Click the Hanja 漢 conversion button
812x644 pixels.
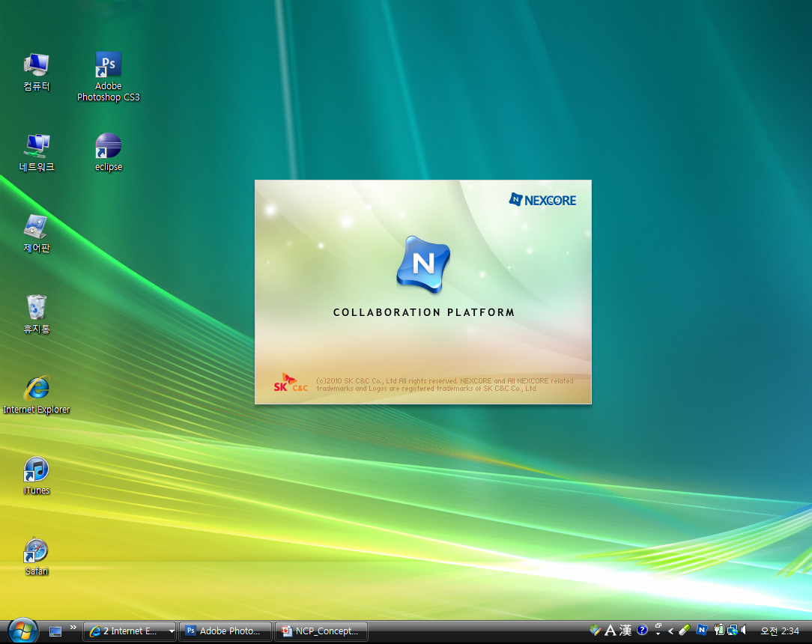(625, 630)
